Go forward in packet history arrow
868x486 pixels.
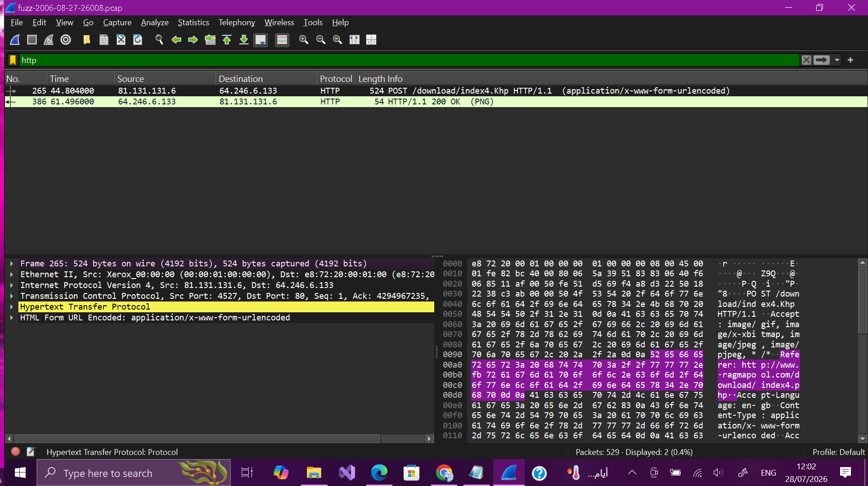193,40
